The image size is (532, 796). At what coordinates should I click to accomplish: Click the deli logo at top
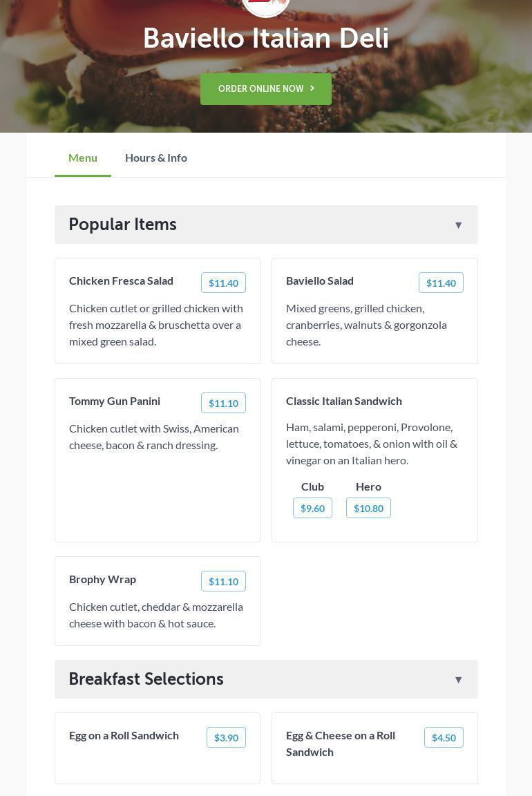(266, 6)
